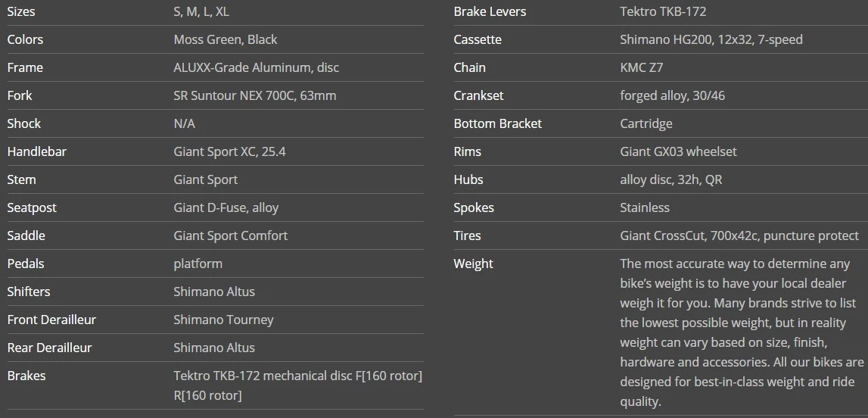
Task: Click the Sizes row label
Action: click(21, 11)
